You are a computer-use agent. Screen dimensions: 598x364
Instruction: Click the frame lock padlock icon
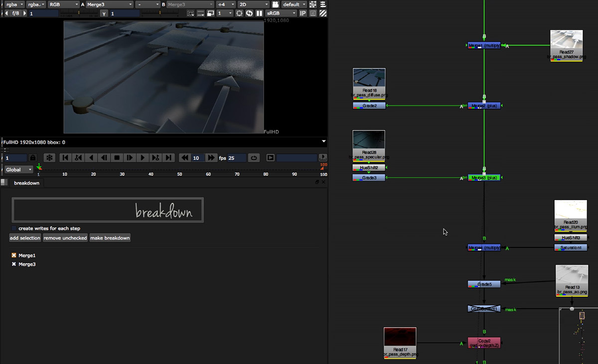(x=32, y=158)
